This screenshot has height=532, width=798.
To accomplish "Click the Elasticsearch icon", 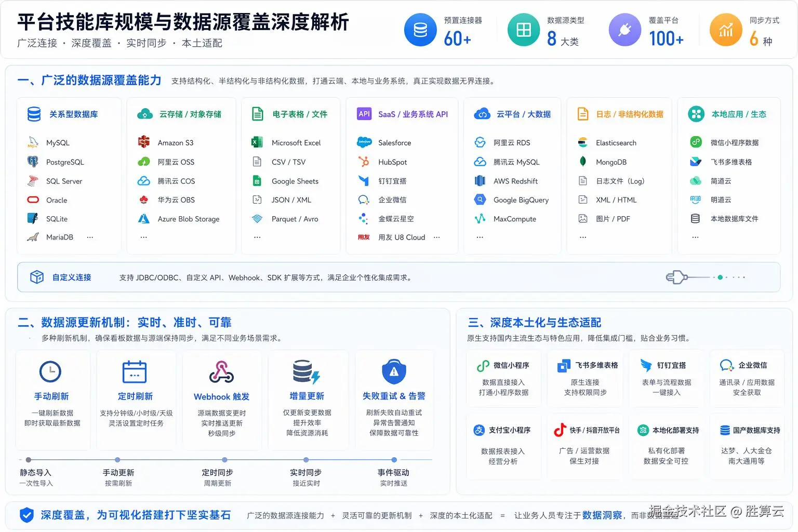I will (x=583, y=142).
